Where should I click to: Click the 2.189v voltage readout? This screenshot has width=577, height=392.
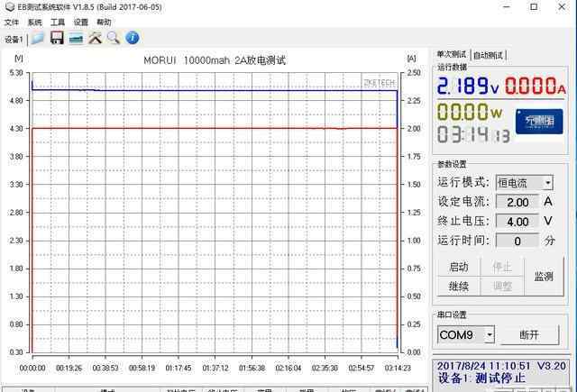point(468,86)
